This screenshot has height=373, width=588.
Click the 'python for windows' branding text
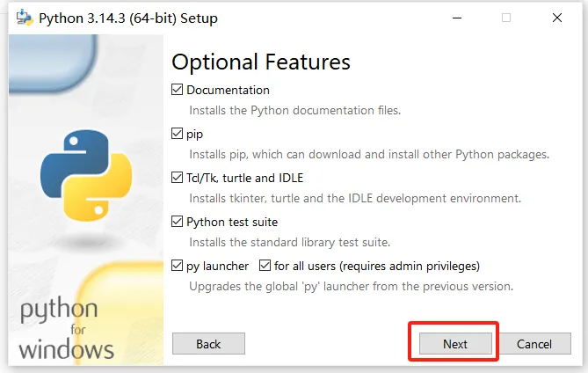coord(66,329)
